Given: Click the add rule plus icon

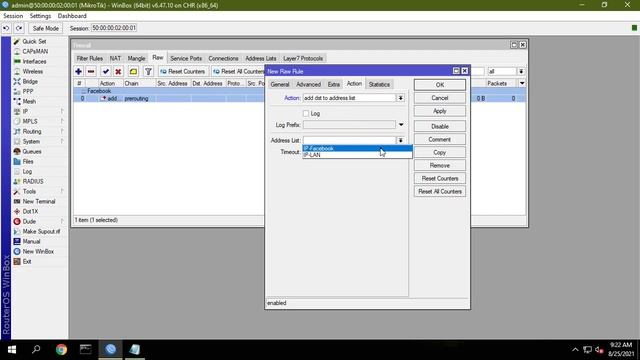Looking at the screenshot, I should [x=78, y=71].
